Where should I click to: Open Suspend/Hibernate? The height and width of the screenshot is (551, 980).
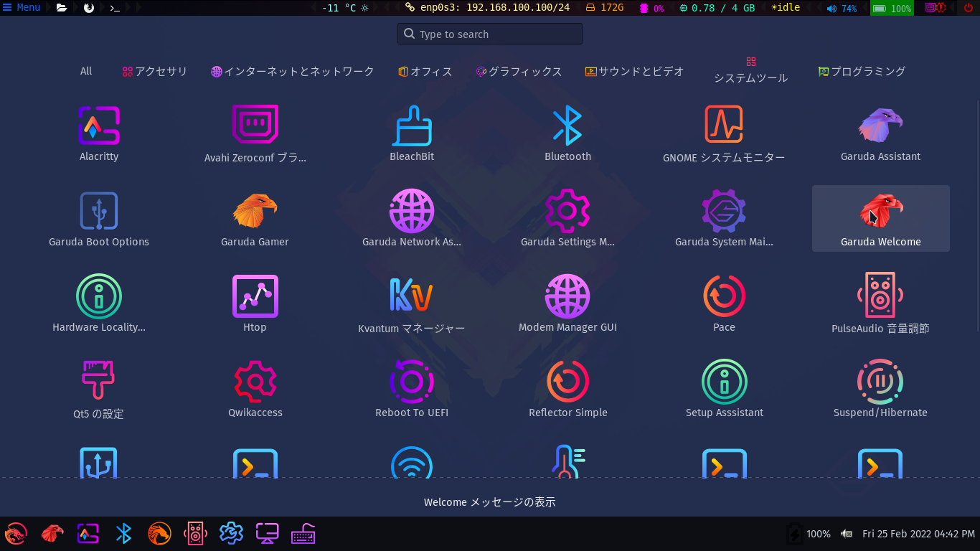click(880, 390)
